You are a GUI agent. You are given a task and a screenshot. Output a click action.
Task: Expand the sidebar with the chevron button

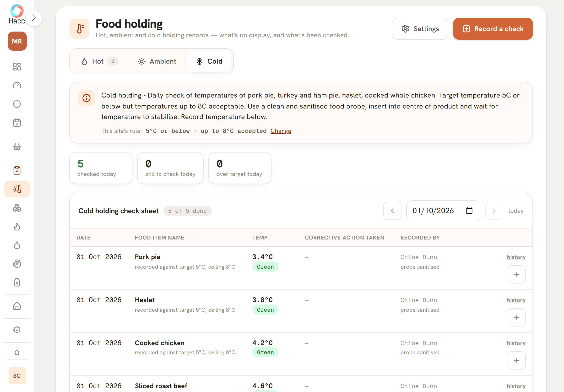[34, 18]
